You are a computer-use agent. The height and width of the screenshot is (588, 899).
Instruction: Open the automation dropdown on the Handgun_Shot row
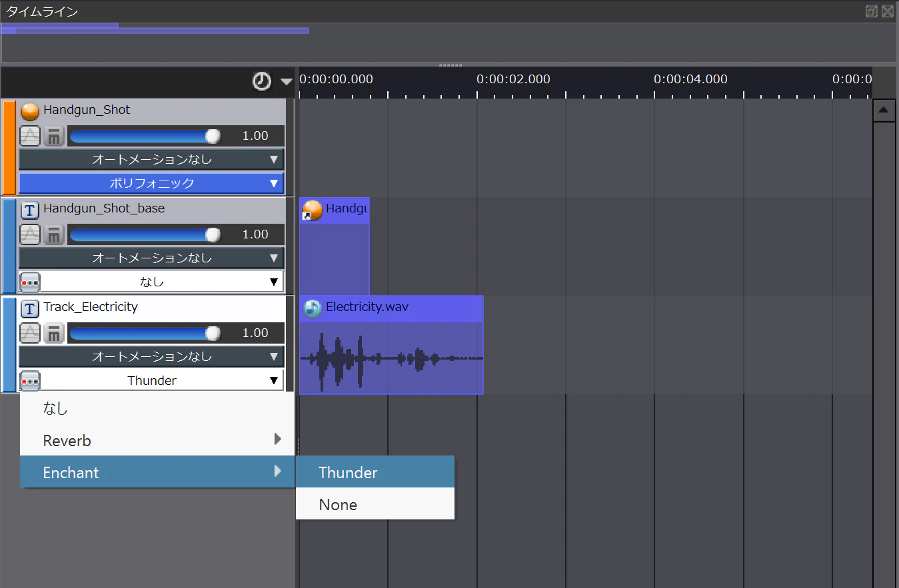[151, 159]
